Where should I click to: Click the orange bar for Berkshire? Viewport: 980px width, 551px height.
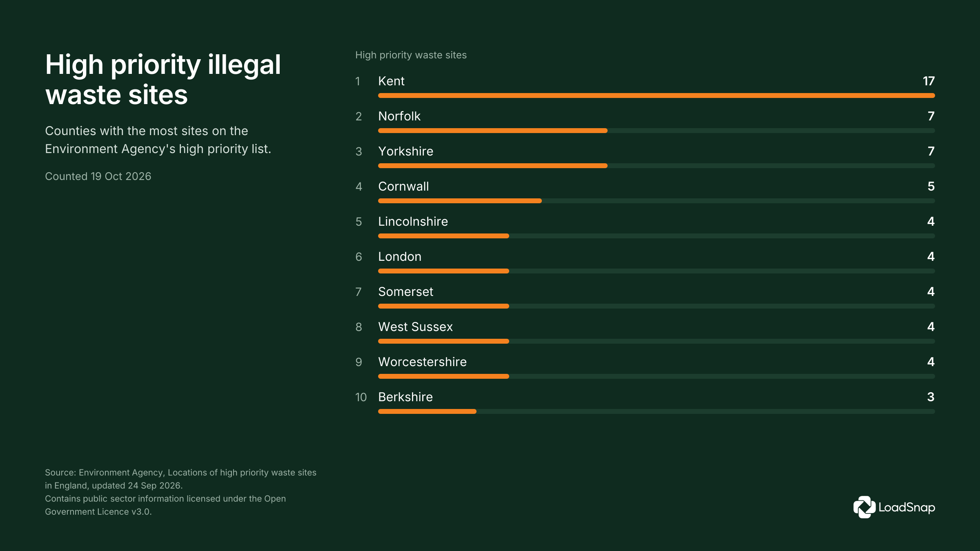coord(427,411)
